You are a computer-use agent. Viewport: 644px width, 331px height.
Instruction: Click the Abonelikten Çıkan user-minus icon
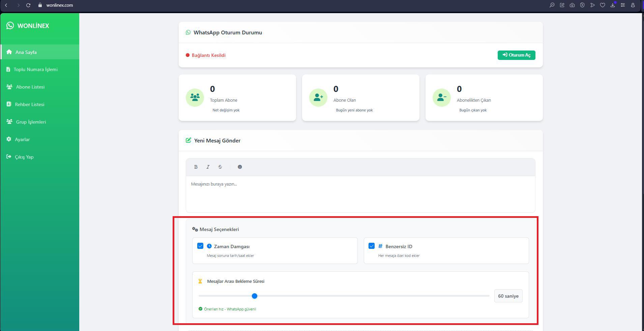[x=442, y=97]
